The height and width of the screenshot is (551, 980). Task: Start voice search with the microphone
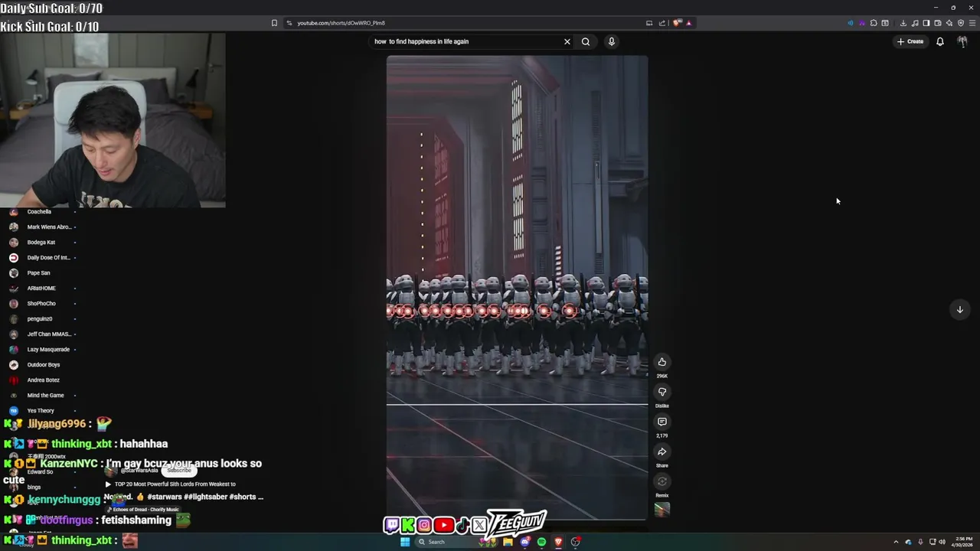pos(612,41)
